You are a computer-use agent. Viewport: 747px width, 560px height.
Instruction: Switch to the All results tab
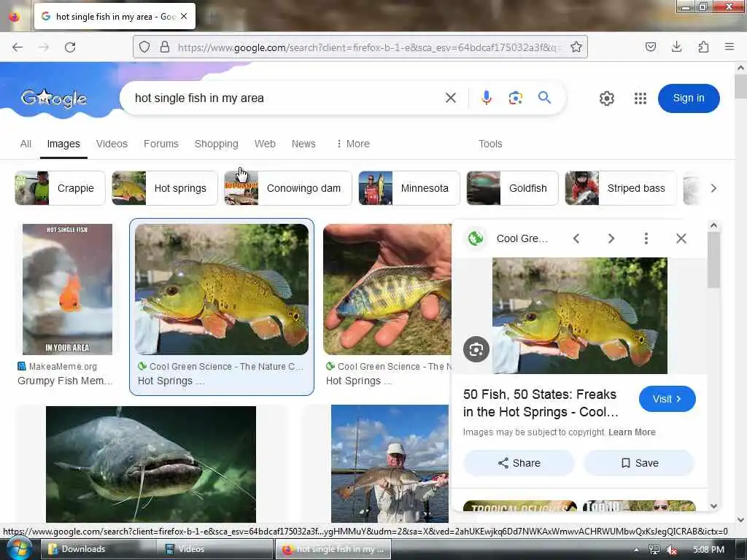(26, 144)
